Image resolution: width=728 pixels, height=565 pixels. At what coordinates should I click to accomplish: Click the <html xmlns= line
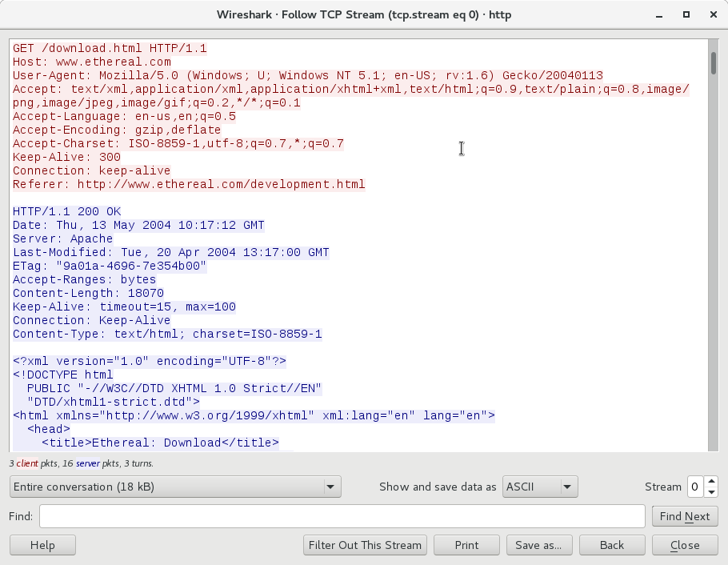click(x=254, y=415)
